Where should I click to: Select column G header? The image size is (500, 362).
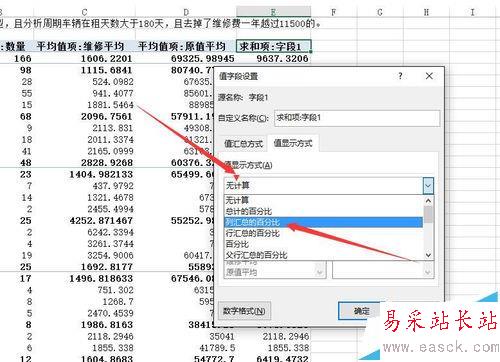(380, 12)
